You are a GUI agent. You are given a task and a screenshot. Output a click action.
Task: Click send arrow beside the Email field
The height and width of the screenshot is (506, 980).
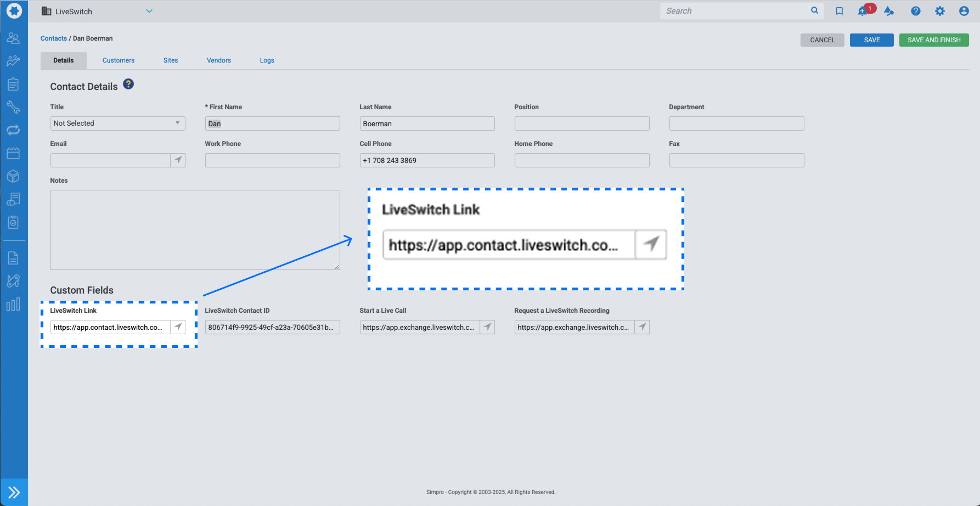pyautogui.click(x=178, y=160)
